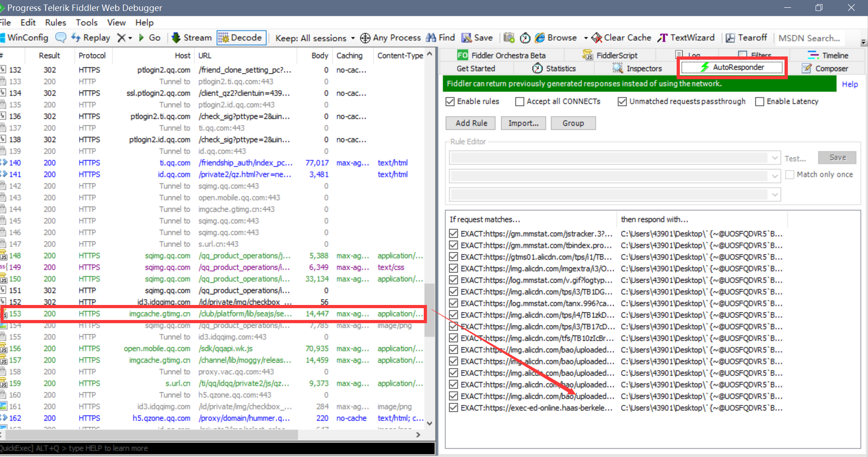Open the Tools menu
868x457 pixels.
[87, 22]
